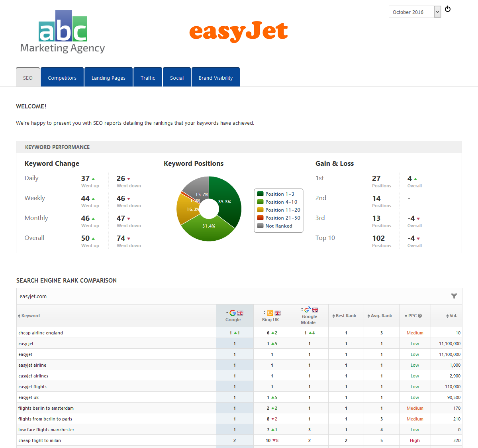Click the 'cheap flight to milan' keyword
The image size is (478, 448).
tap(40, 440)
